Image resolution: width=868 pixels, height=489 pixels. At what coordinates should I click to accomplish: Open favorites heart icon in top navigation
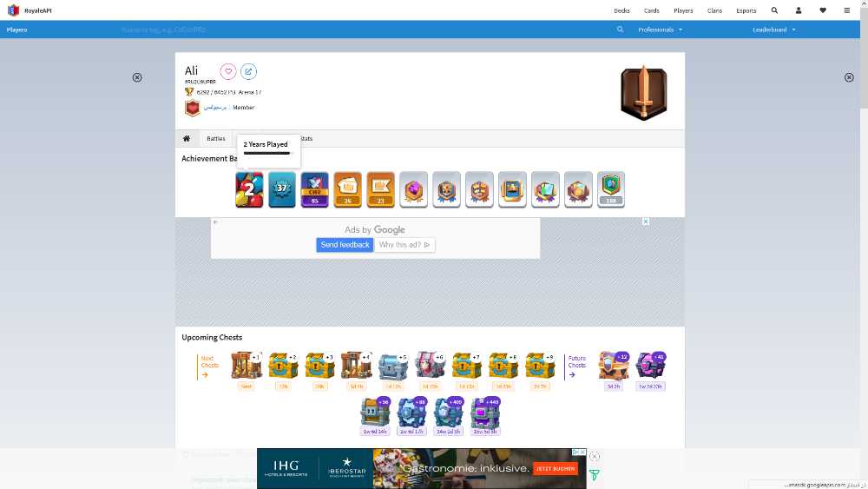(x=823, y=10)
